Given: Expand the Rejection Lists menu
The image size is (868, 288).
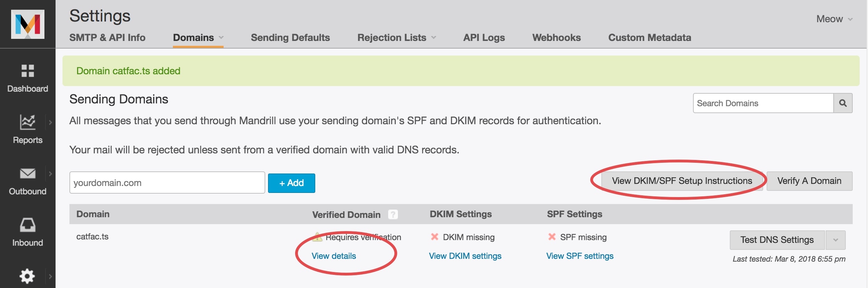Looking at the screenshot, I should pyautogui.click(x=397, y=37).
